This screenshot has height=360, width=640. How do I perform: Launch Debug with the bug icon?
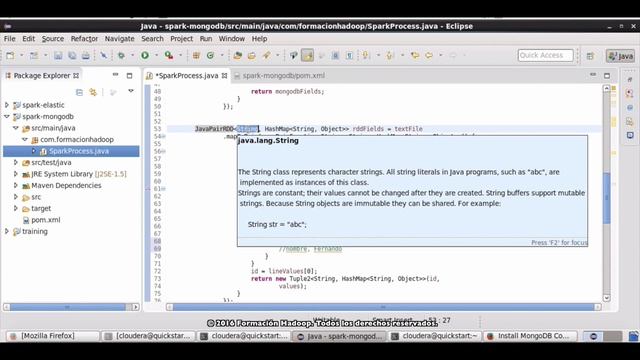click(x=121, y=56)
